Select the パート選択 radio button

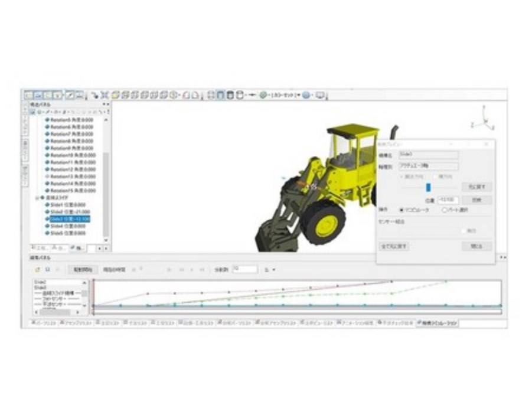(x=445, y=210)
